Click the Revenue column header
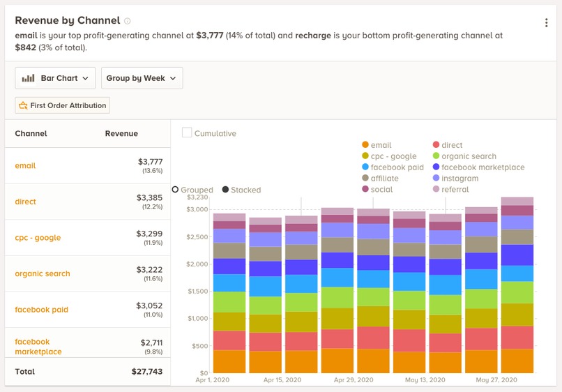Screen dimensions: 562x392 pyautogui.click(x=121, y=133)
